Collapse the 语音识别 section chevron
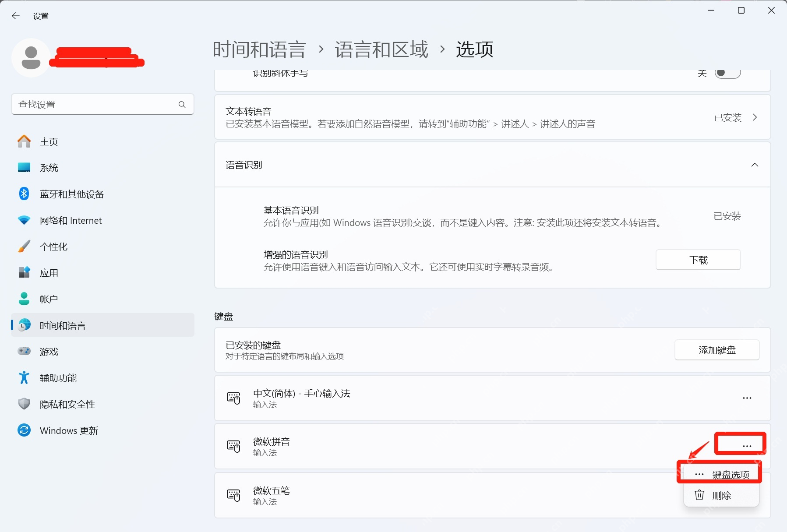 (755, 165)
